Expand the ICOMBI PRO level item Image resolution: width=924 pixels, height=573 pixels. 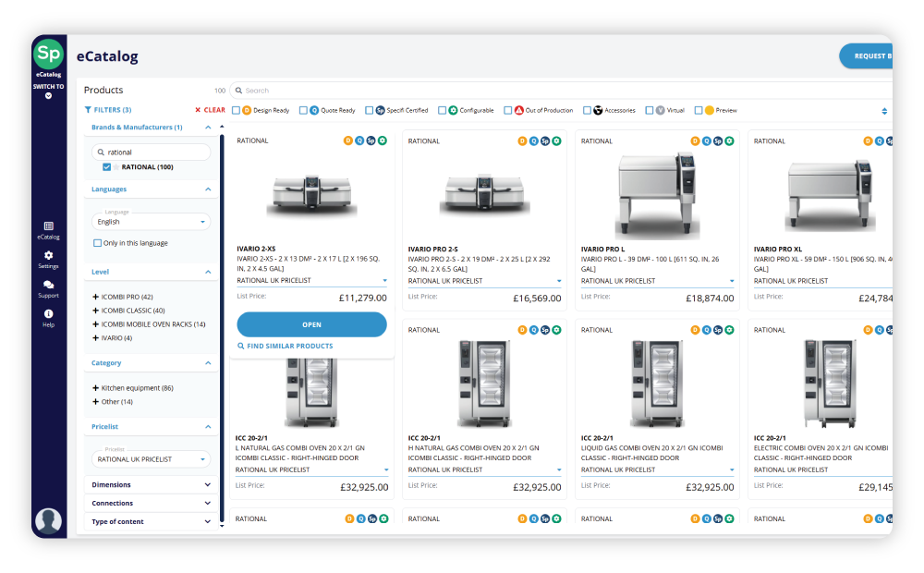(x=95, y=297)
